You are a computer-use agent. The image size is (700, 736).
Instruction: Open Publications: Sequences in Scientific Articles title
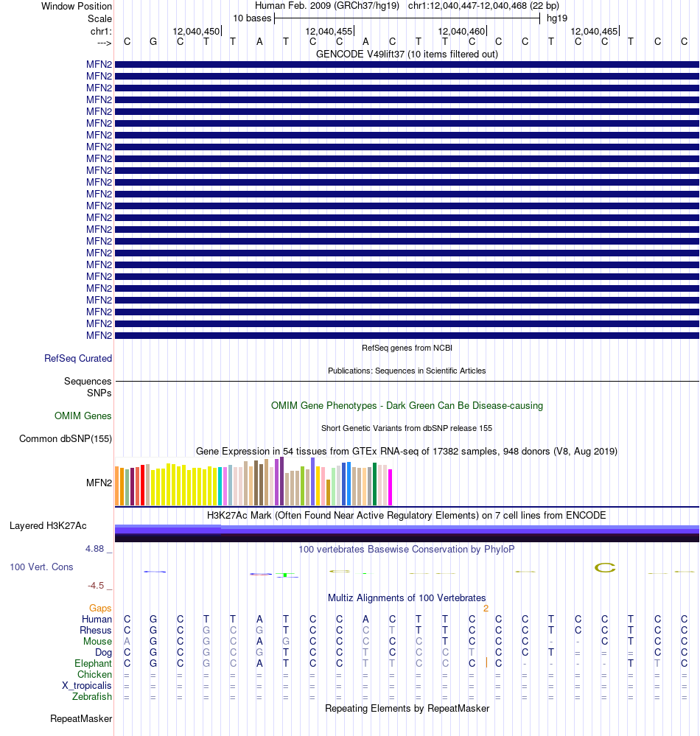[x=407, y=371]
